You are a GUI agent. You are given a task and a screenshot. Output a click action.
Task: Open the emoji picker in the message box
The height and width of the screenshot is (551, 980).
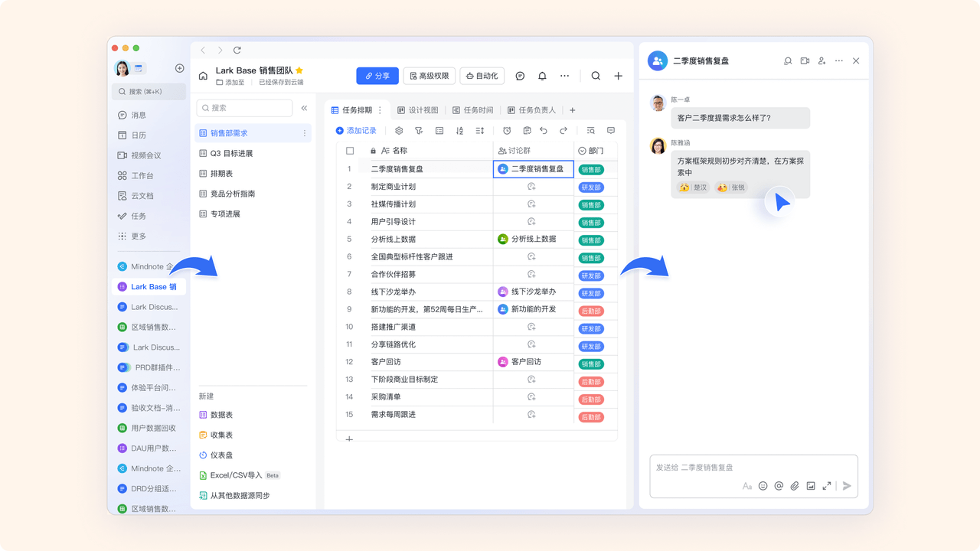pos(763,486)
